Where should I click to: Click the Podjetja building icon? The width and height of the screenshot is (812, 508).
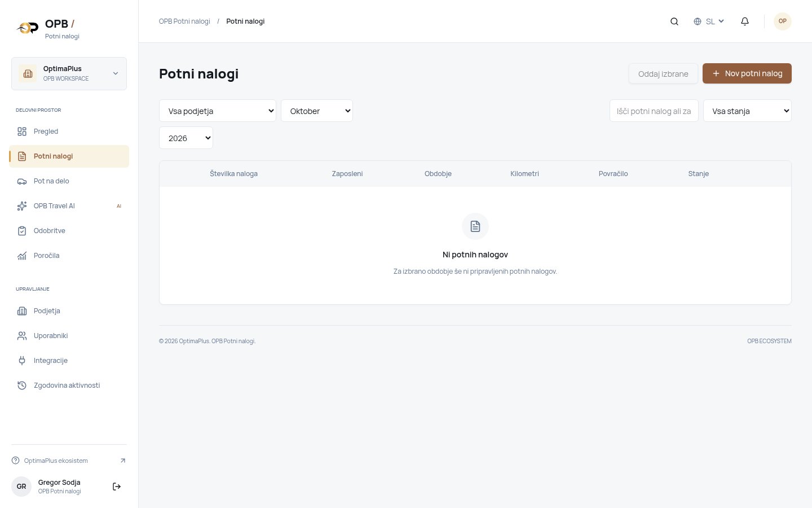22,311
